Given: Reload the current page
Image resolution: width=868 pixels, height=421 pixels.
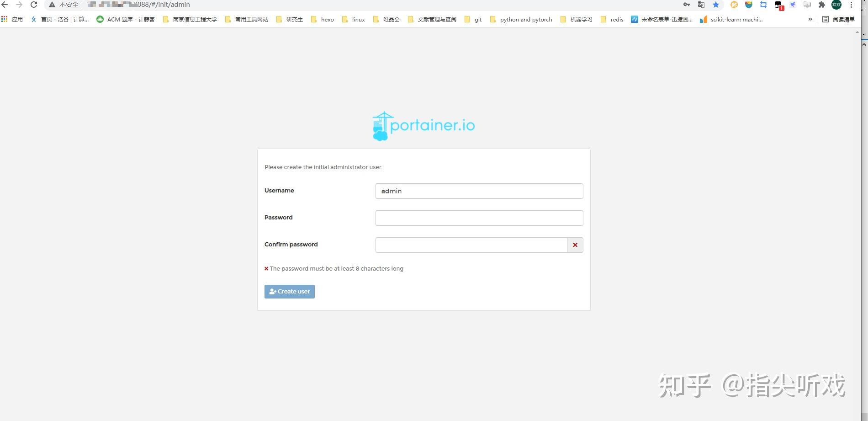Looking at the screenshot, I should coord(34,5).
